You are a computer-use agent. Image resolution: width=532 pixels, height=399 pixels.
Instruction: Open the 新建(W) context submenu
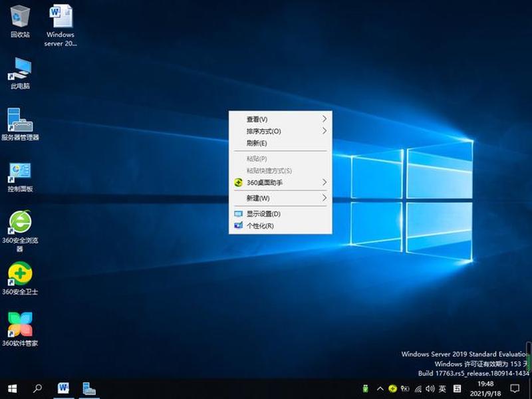click(280, 198)
